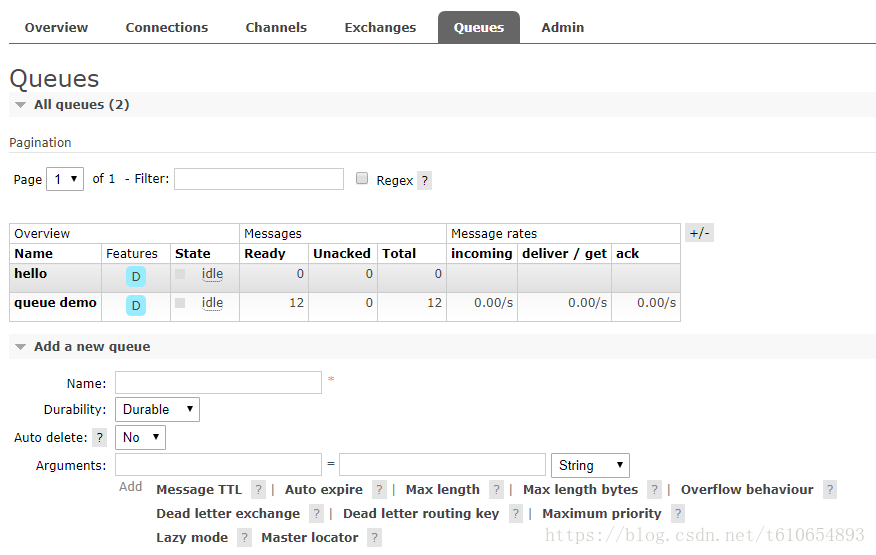
Task: Add Dead letter routing key argument
Action: pyautogui.click(x=421, y=514)
